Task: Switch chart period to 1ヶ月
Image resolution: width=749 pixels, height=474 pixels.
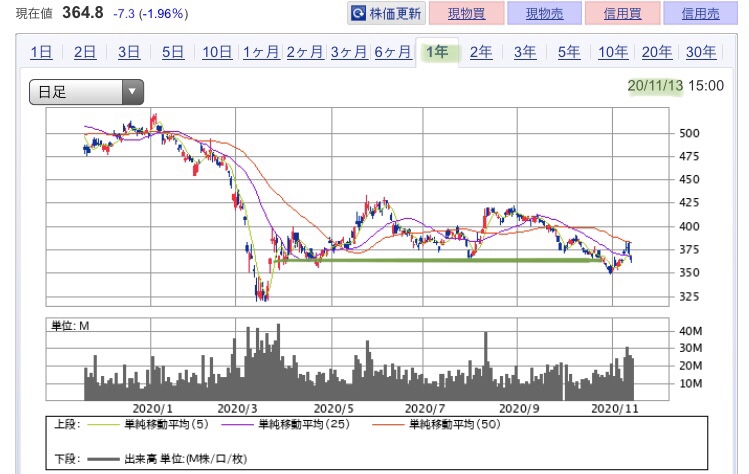Action: pos(261,52)
